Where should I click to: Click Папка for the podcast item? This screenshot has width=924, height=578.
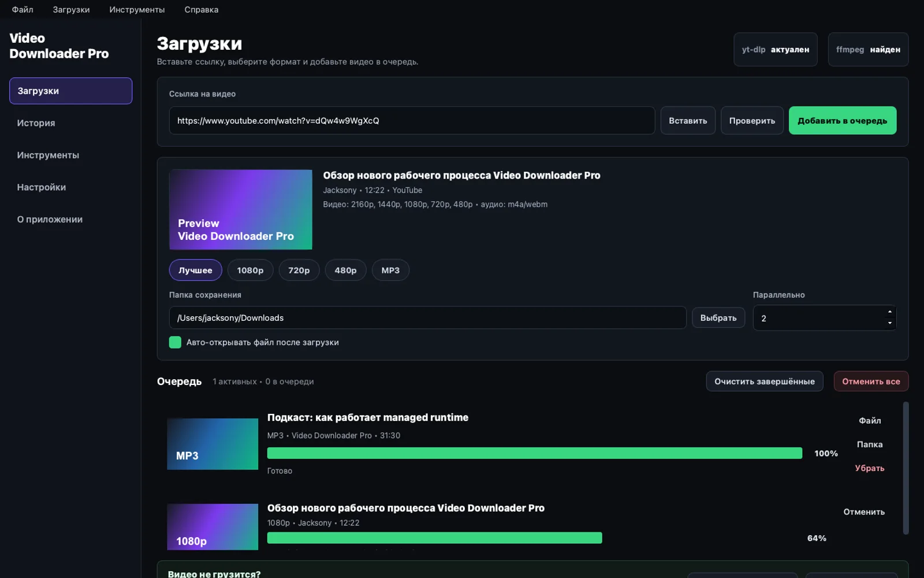point(870,444)
